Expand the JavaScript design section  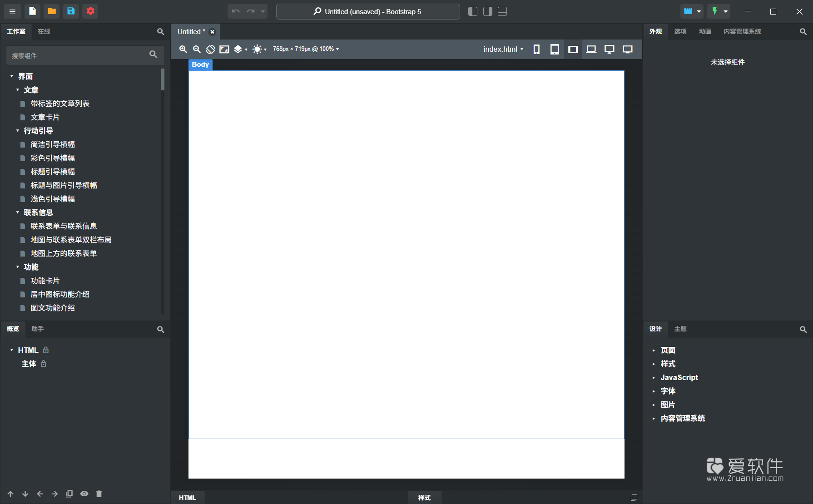point(654,377)
